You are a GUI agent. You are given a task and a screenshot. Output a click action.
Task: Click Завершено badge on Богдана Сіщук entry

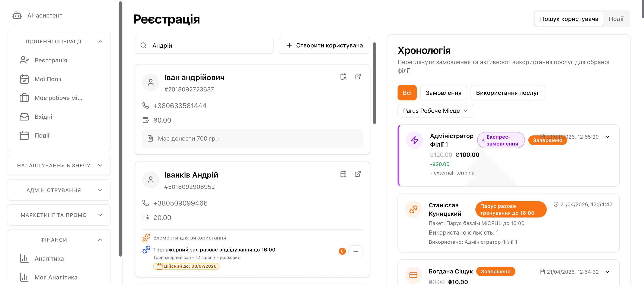pyautogui.click(x=495, y=271)
